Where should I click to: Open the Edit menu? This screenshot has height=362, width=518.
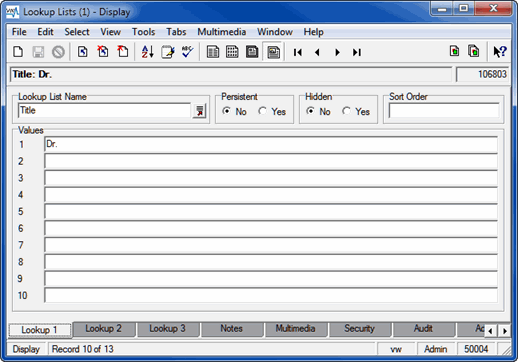pos(45,32)
